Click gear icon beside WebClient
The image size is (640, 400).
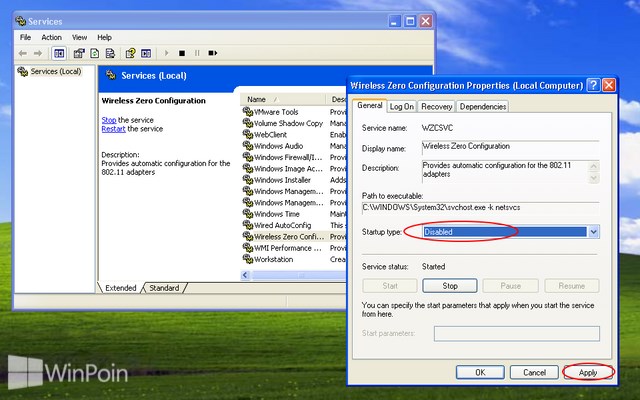pyautogui.click(x=248, y=134)
